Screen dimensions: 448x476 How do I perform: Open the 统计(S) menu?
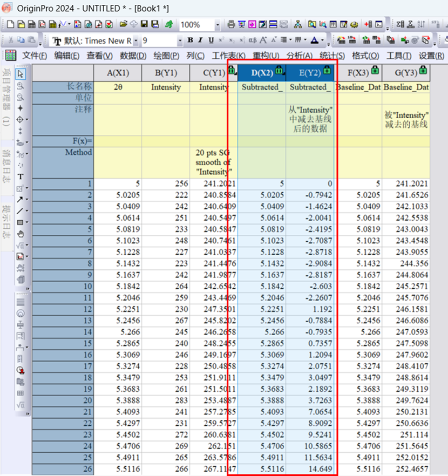click(x=332, y=56)
